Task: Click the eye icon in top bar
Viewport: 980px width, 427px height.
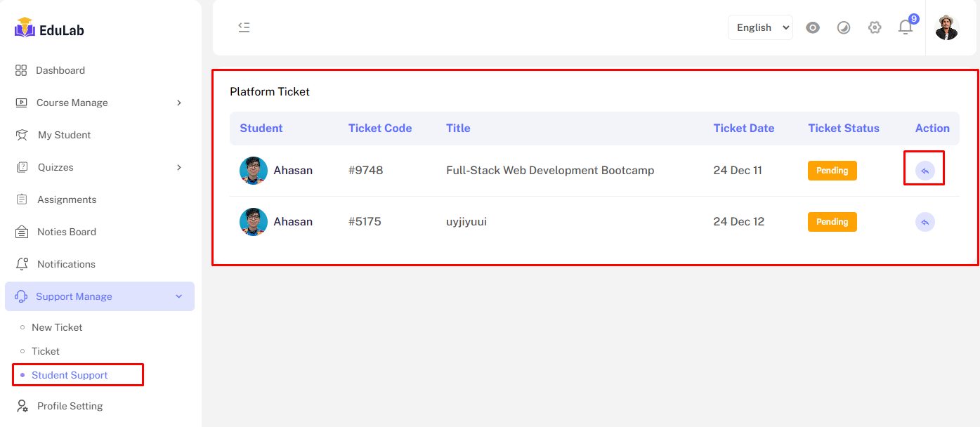Action: [813, 27]
